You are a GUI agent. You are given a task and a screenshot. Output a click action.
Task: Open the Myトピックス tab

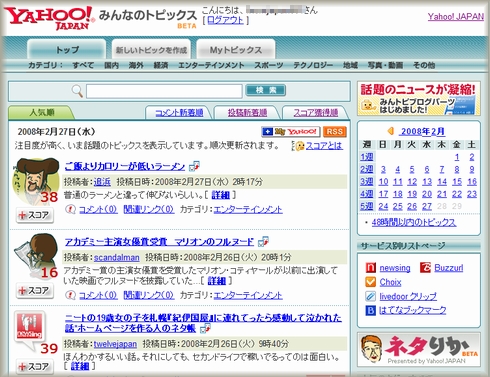[x=236, y=50]
